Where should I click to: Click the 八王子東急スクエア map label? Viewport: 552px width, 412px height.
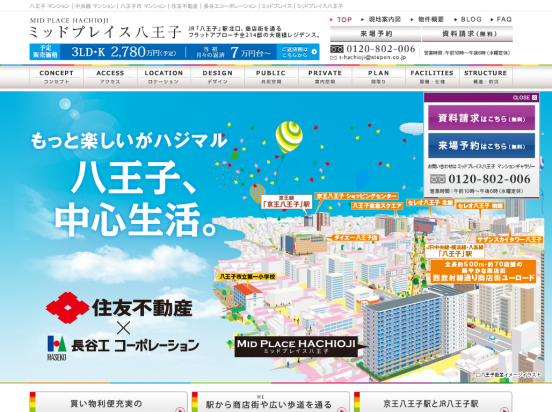coord(377,206)
